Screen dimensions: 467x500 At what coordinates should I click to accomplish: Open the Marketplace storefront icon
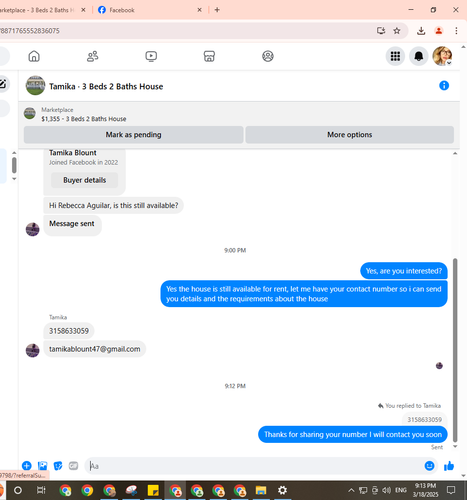click(x=209, y=56)
